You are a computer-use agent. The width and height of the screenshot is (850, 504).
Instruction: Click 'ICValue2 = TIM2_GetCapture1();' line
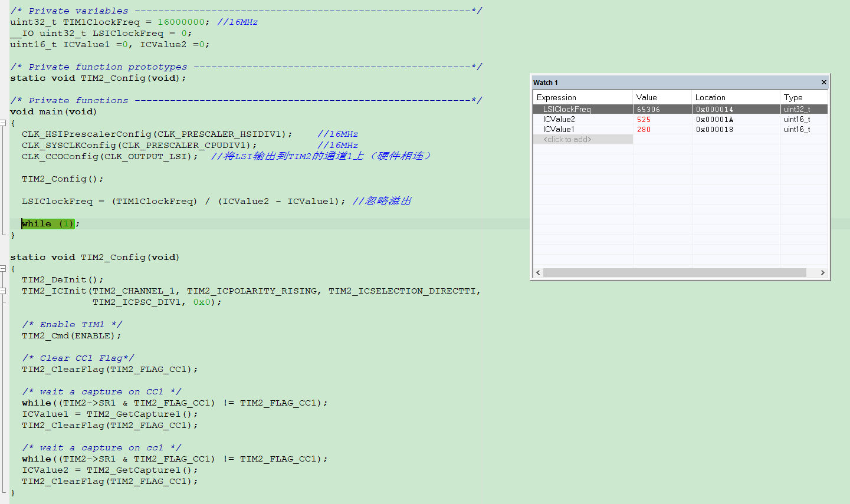[110, 470]
